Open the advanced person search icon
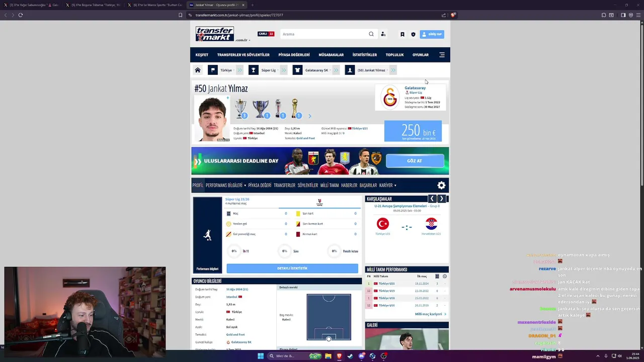This screenshot has width=644, height=362. click(x=383, y=34)
